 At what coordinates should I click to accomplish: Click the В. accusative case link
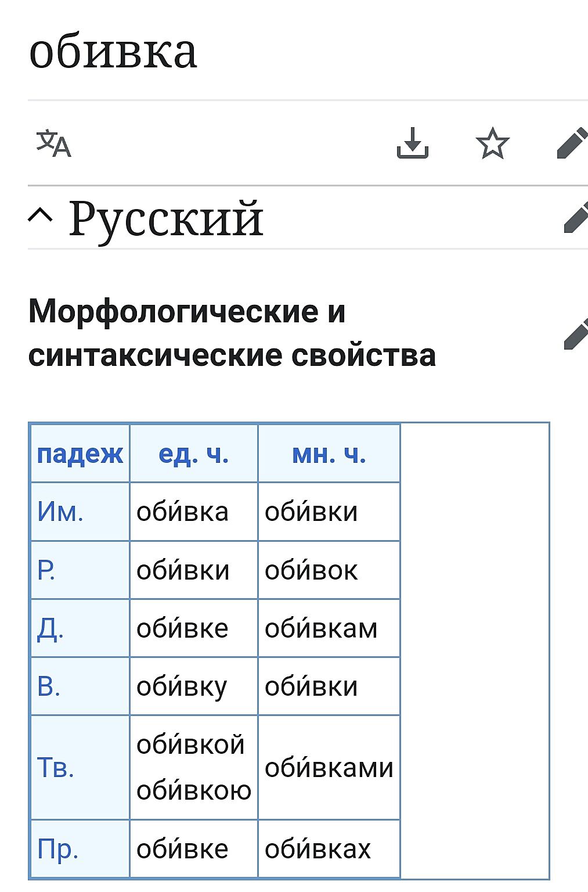coord(49,686)
